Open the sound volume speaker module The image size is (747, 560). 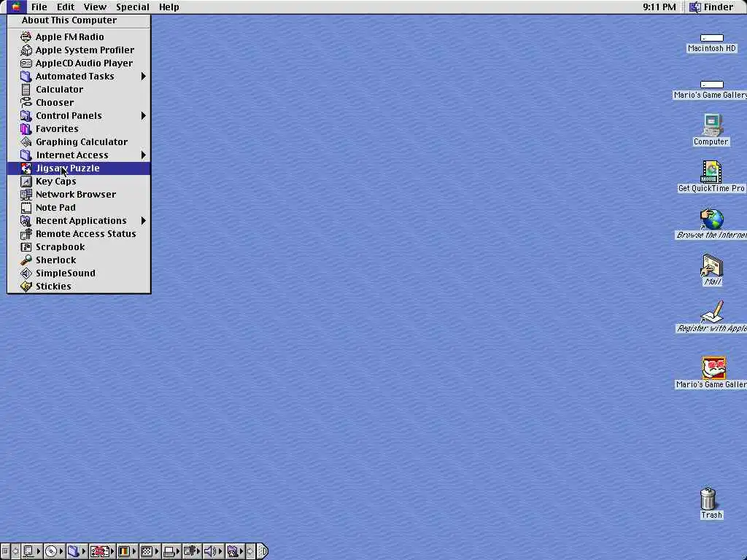coord(214,551)
